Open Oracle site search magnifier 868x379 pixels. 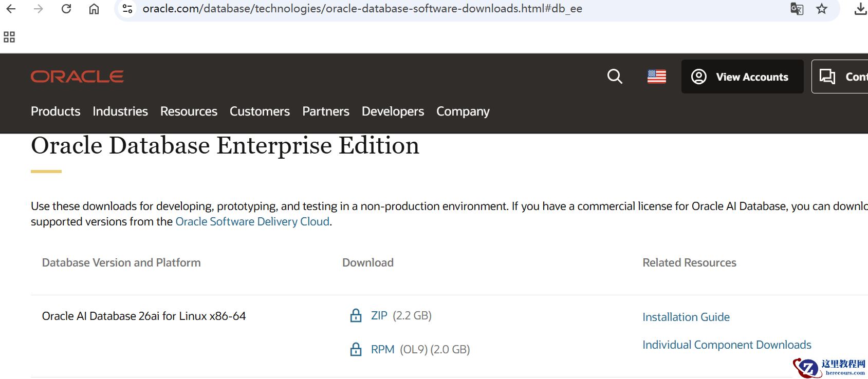(615, 77)
